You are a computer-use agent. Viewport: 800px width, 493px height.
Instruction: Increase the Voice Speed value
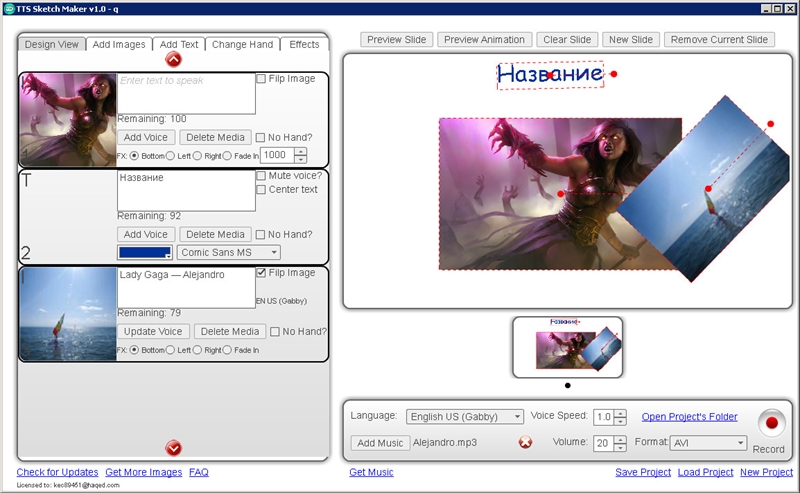pyautogui.click(x=620, y=413)
